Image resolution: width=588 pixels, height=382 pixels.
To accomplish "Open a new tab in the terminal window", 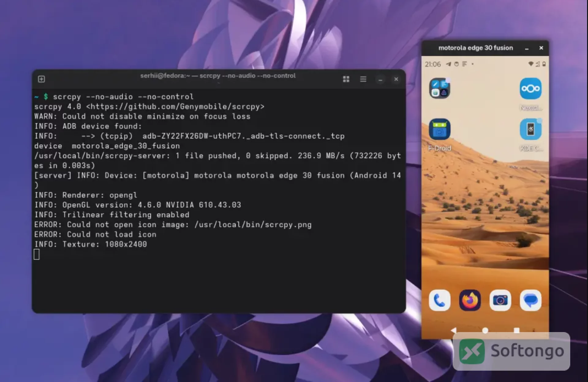I will click(41, 79).
